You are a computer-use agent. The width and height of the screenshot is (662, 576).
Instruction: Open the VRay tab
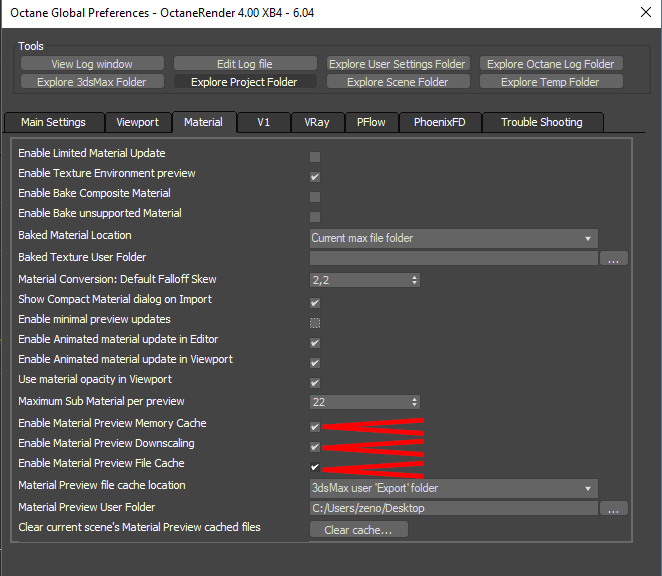click(317, 122)
